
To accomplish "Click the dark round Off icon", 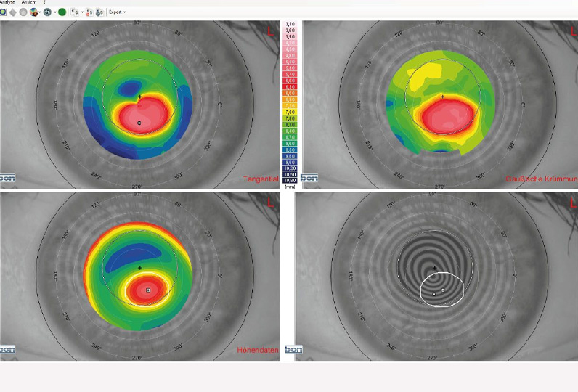I will 47,12.
